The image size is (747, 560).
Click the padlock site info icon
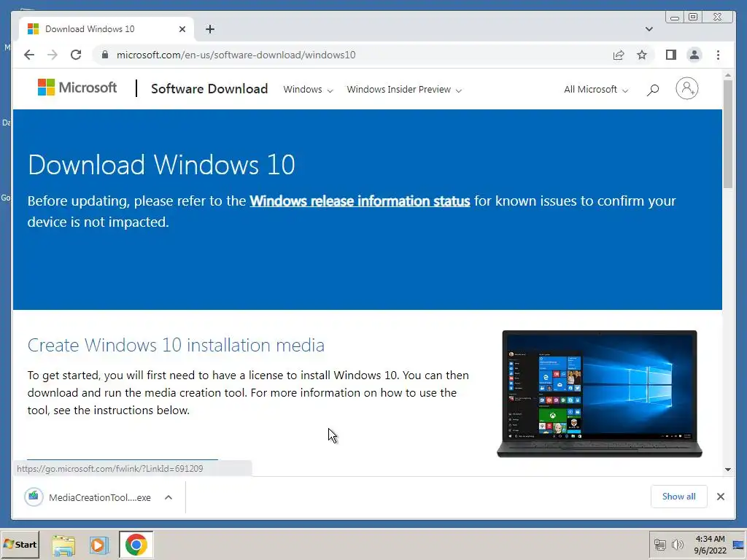[105, 55]
